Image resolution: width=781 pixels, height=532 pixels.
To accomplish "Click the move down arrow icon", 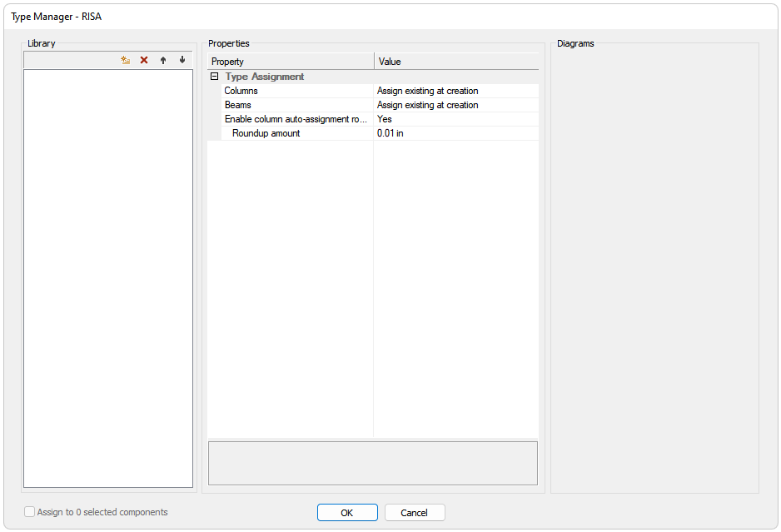I will [x=182, y=60].
